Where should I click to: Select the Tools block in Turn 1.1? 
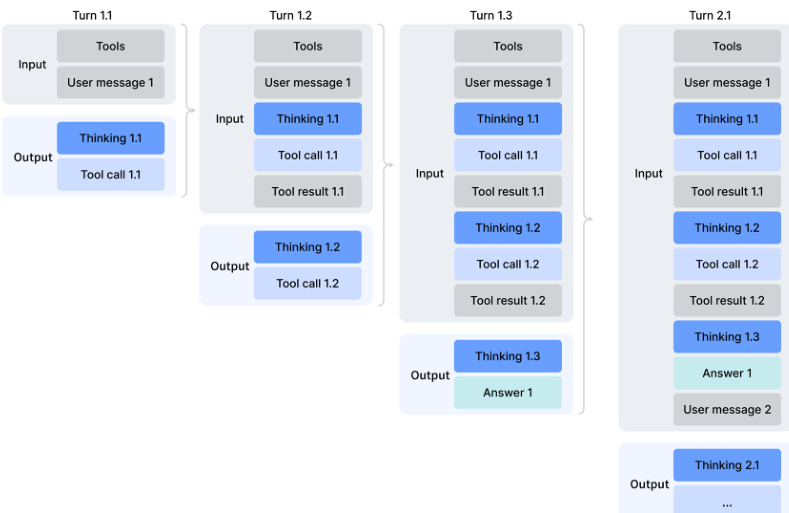point(111,46)
